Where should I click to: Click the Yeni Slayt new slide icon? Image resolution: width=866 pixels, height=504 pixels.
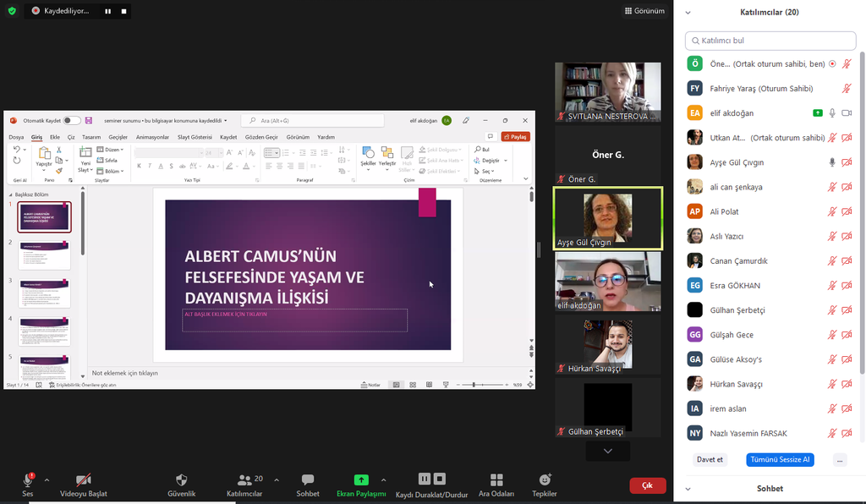coord(85,152)
